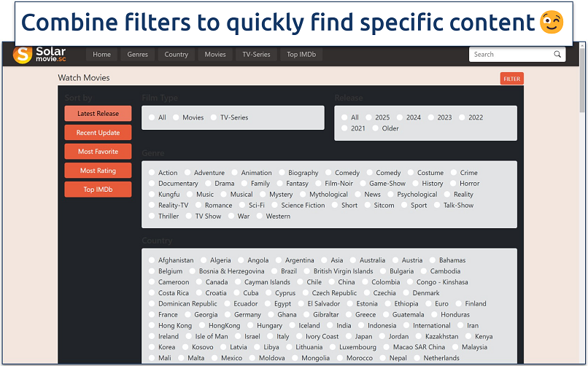Check the Canada country

coord(198,281)
